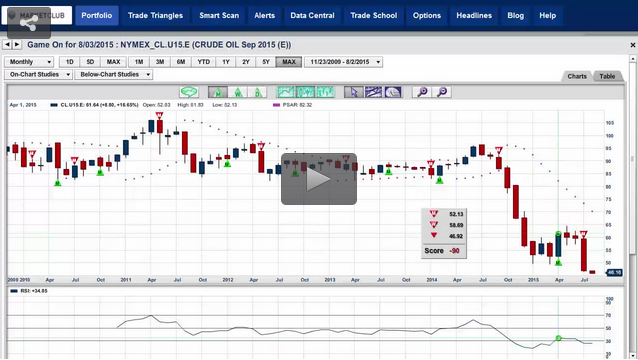This screenshot has width=638, height=360.
Task: Expand the On-Chart Studies dropdown
Action: tap(39, 74)
